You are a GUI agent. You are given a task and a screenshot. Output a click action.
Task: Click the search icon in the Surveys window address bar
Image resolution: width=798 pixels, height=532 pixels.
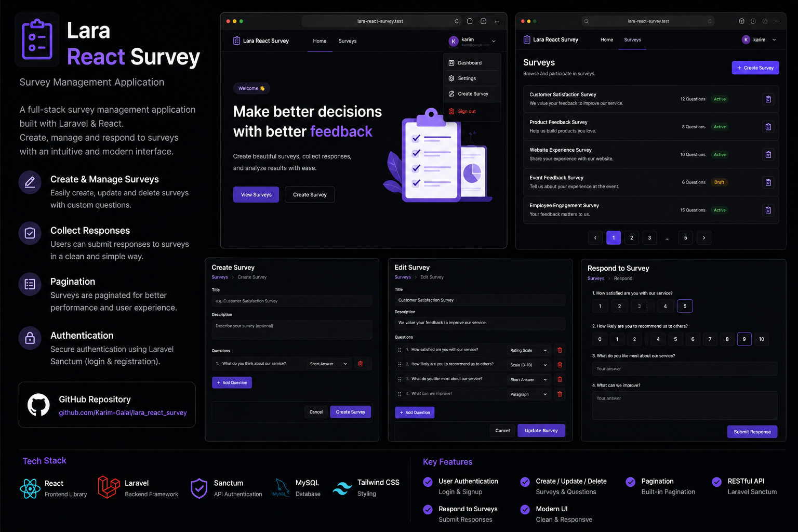[587, 21]
